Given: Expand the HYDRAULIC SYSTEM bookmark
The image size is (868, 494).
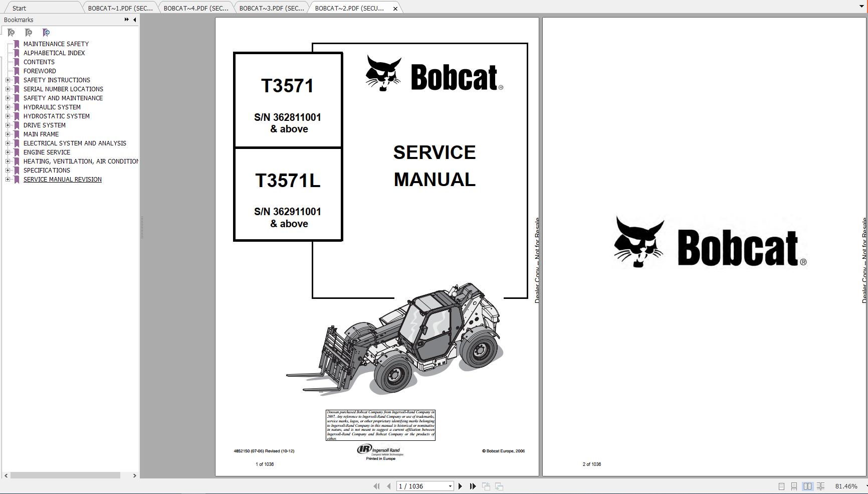Looking at the screenshot, I should [7, 107].
